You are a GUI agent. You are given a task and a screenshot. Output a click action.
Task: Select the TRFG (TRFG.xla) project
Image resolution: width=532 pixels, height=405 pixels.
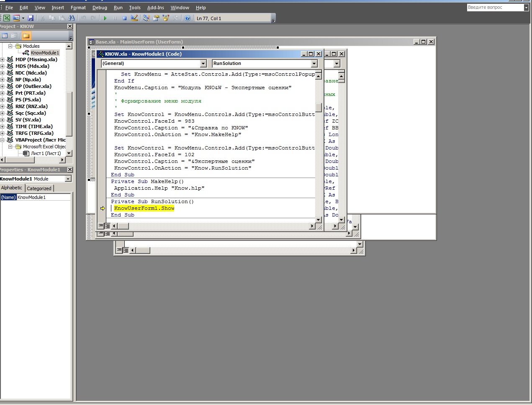pyautogui.click(x=34, y=133)
